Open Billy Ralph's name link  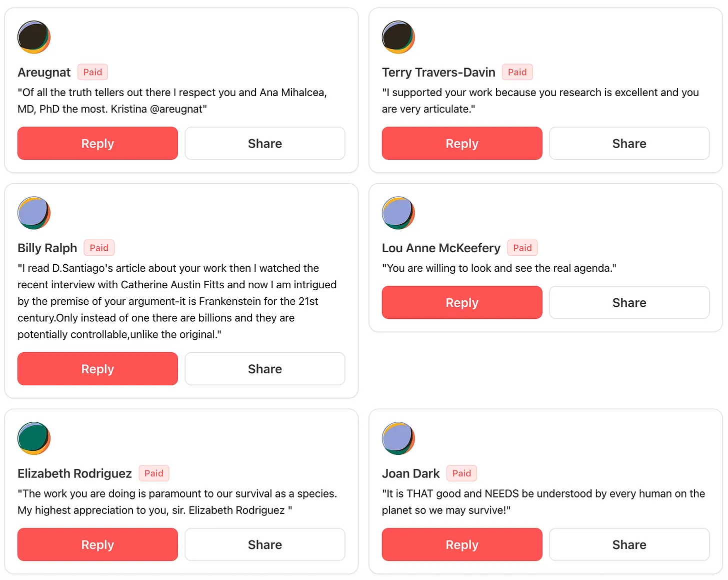tap(47, 248)
